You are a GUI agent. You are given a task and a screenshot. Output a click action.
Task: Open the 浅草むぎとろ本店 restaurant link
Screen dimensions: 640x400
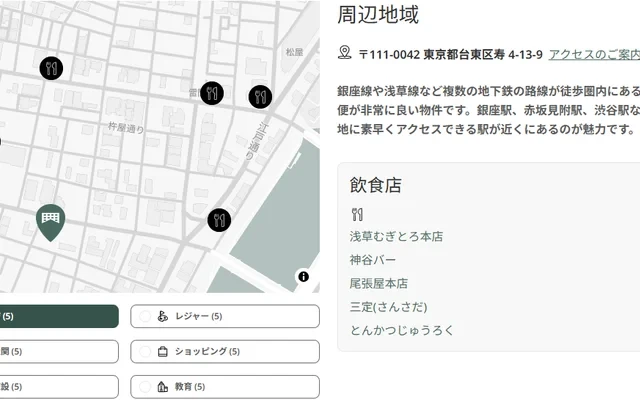(396, 237)
